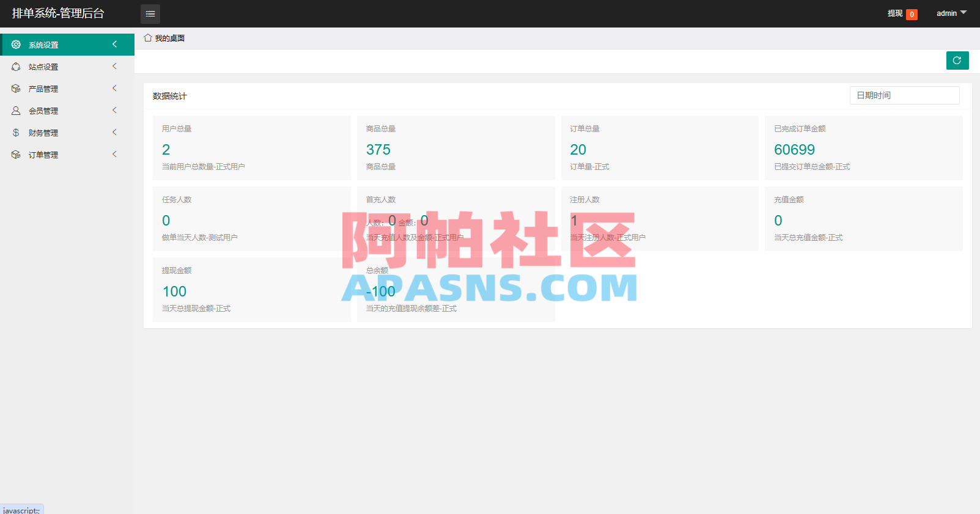Click the 当天的充值提现余额差-正式 caption
This screenshot has width=980, height=514.
click(411, 308)
